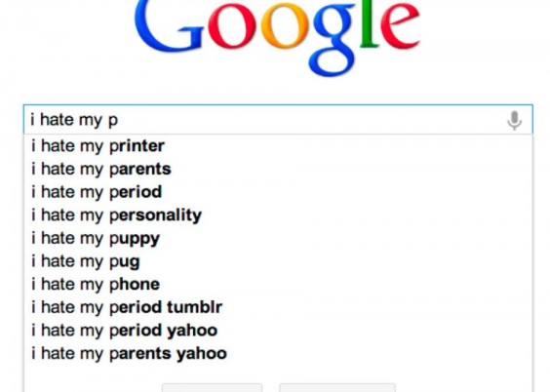Click the left search button below suggestions
The image size is (550, 392).
pyautogui.click(x=212, y=388)
